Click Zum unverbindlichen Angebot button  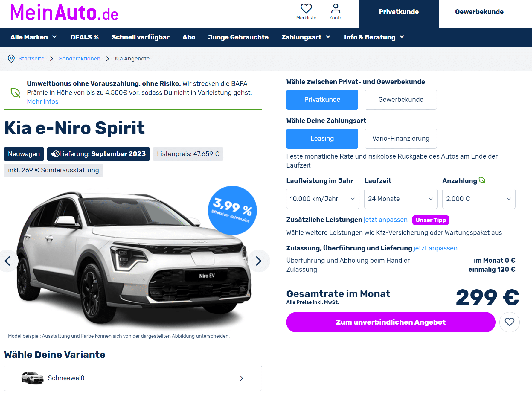tap(391, 322)
